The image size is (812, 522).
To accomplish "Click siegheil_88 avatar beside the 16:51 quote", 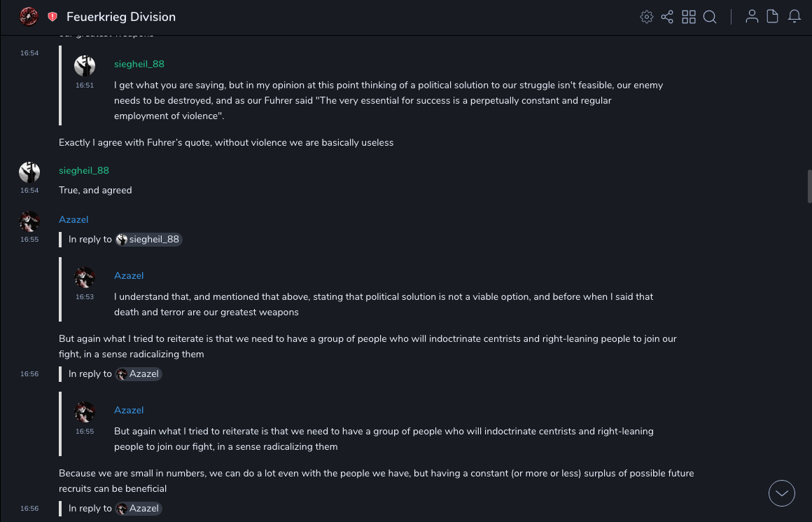I will (85, 66).
